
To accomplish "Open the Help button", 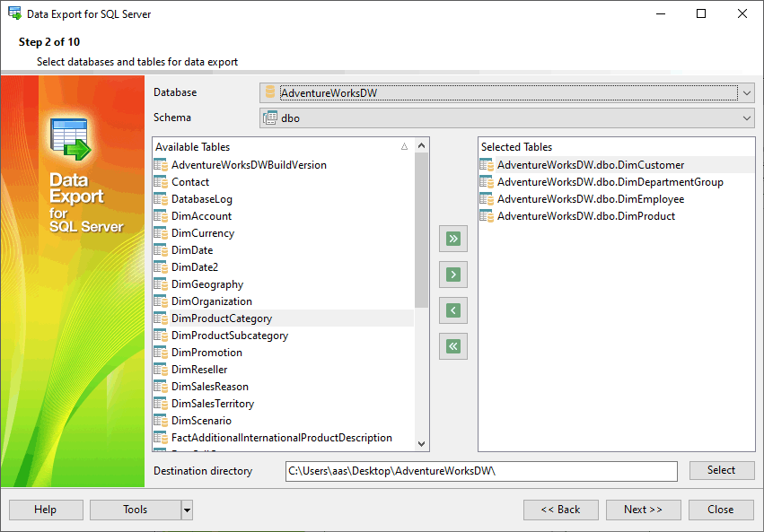I will 45,510.
